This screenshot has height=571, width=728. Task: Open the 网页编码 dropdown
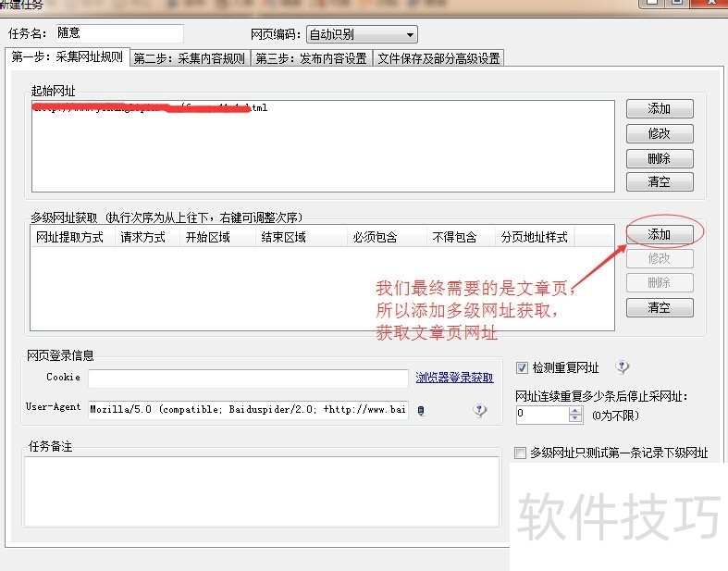[362, 34]
